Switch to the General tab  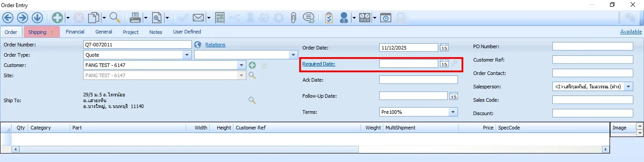(x=104, y=32)
